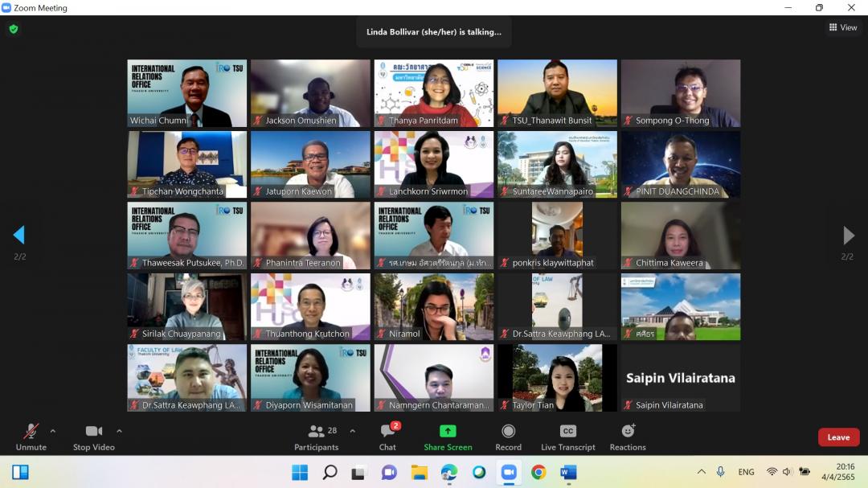This screenshot has width=868, height=488.
Task: Open the Participants list
Action: [317, 436]
